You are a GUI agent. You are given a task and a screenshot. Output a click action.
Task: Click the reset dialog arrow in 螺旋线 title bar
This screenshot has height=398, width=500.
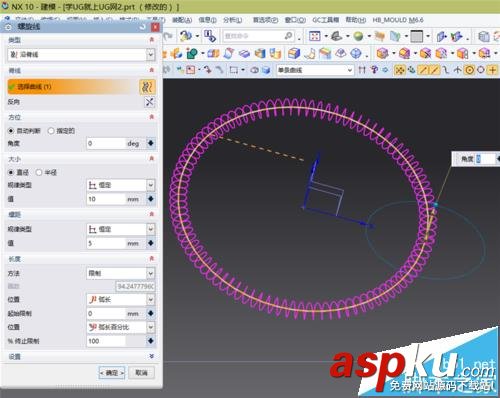point(143,27)
